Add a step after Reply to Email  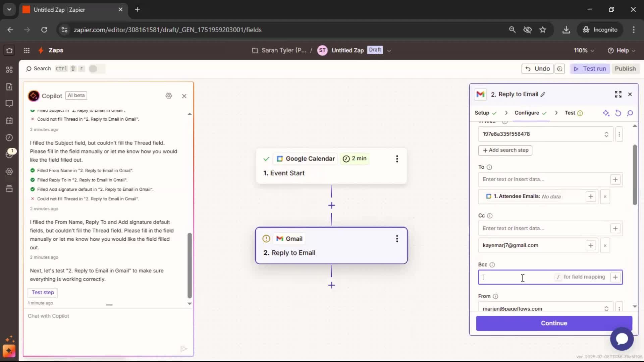coord(331,285)
